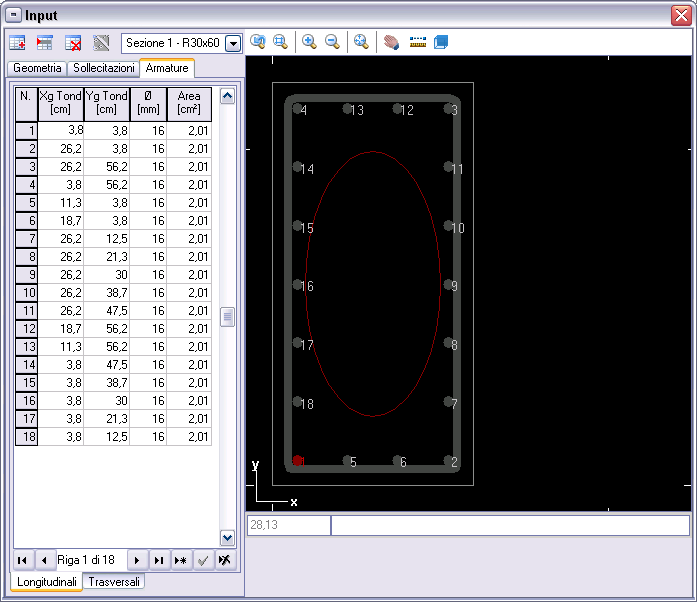Click the delete section icon with red X
The image size is (697, 602).
coord(73,43)
